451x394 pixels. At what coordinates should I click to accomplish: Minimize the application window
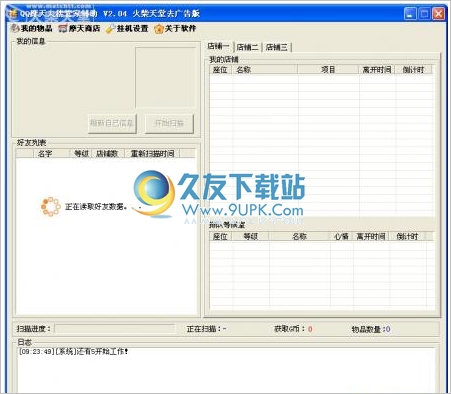tap(410, 14)
